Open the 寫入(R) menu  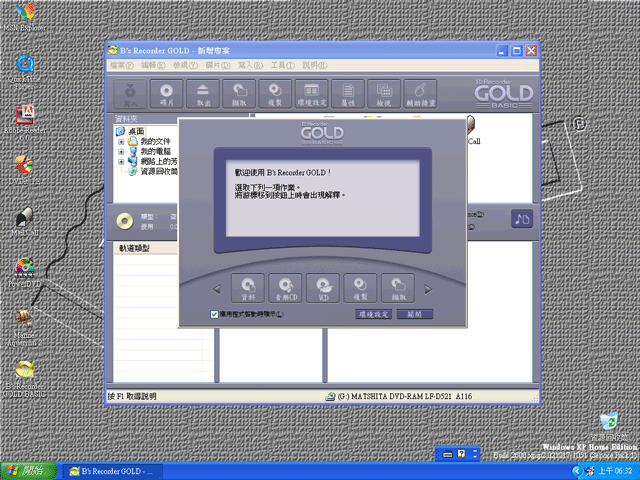250,65
